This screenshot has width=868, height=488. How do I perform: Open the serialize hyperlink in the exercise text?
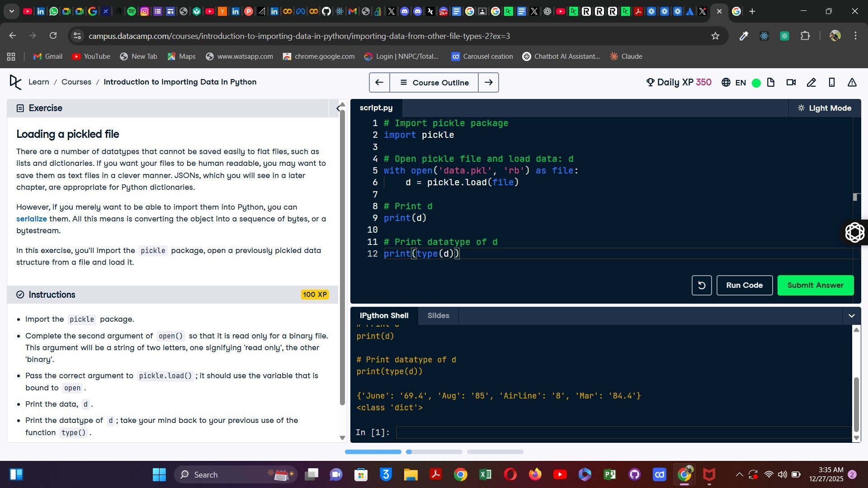31,219
